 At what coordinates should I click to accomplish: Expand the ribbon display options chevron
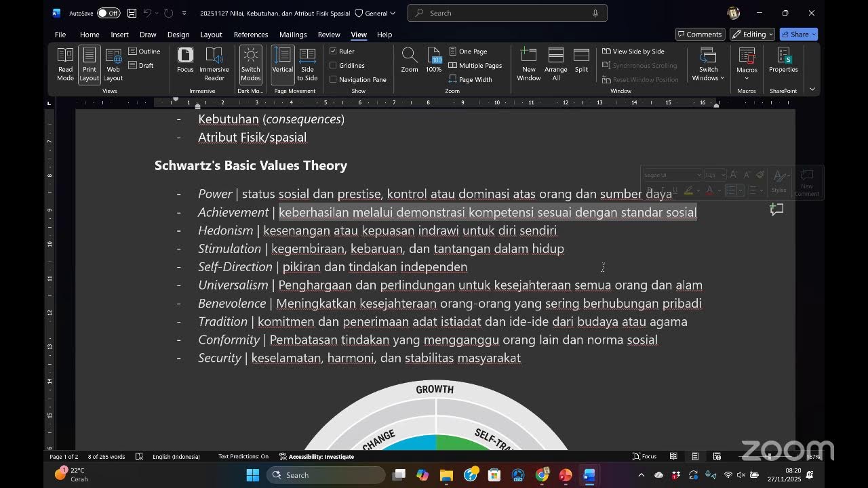[812, 89]
